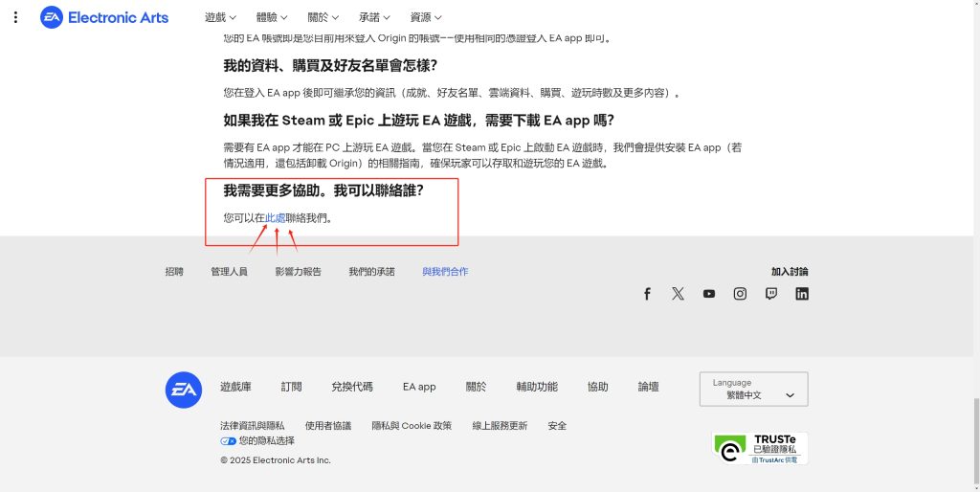Screen dimensions: 980x492
Task: Open the 與我們合作 footer link
Action: 446,271
